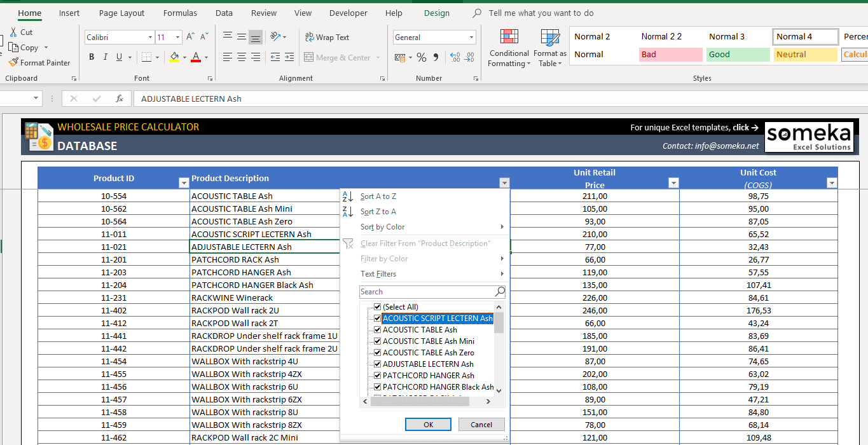Deselect ADJUSTABLE LECTERN Ash filter entry
The image size is (868, 445).
pos(377,364)
